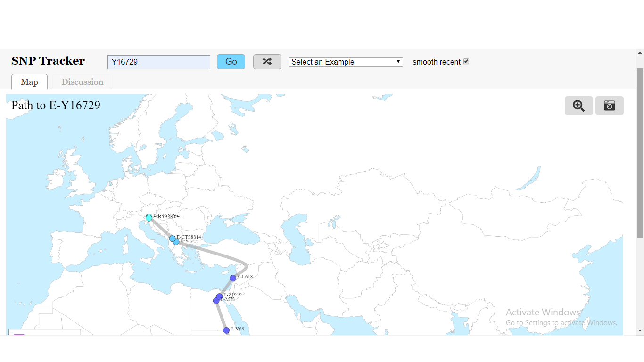Open the Select an Example dropdown
This screenshot has height=362, width=644.
pyautogui.click(x=346, y=62)
